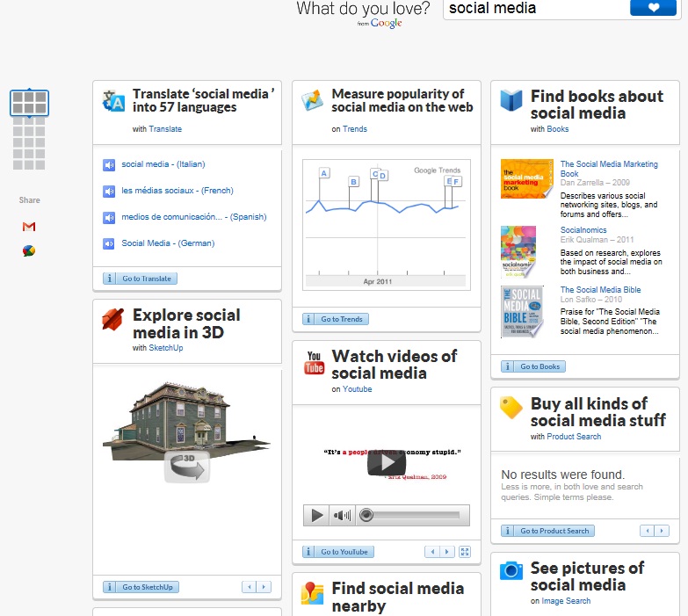
Task: Click 'Go to Translate' button
Action: pos(147,279)
